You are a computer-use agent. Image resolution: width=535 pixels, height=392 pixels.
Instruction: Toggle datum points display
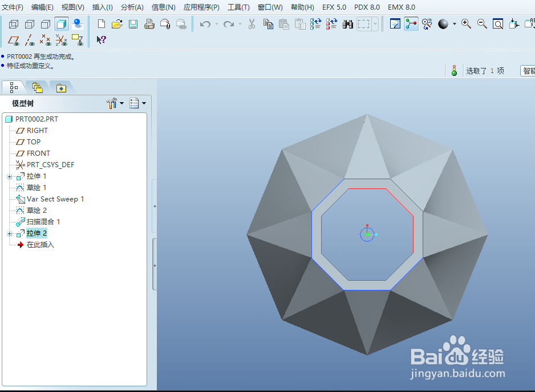[46, 41]
